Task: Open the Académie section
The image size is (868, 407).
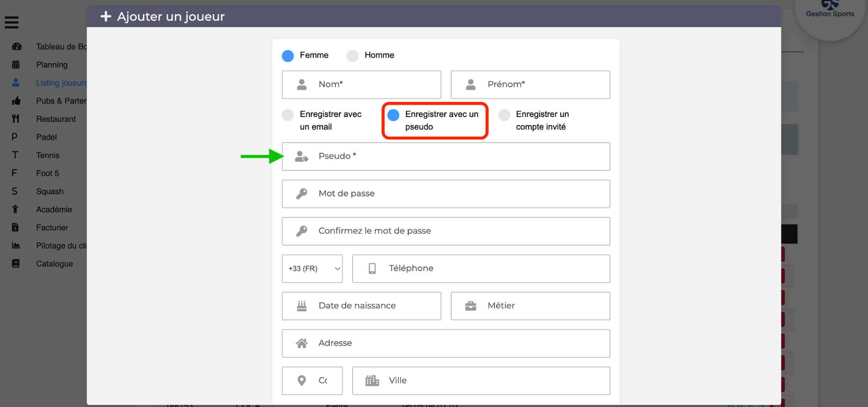Action: pyautogui.click(x=54, y=209)
